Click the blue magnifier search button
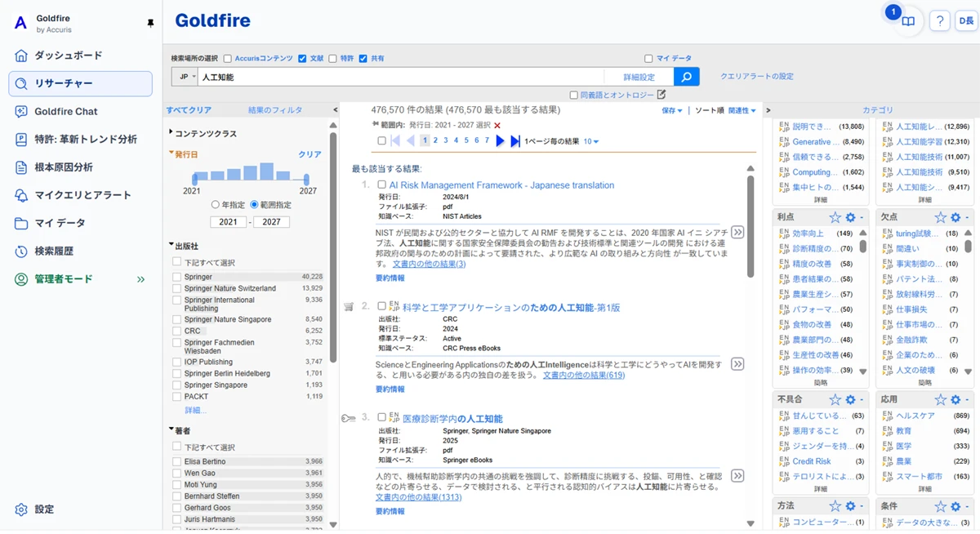This screenshot has width=980, height=534. pyautogui.click(x=687, y=77)
